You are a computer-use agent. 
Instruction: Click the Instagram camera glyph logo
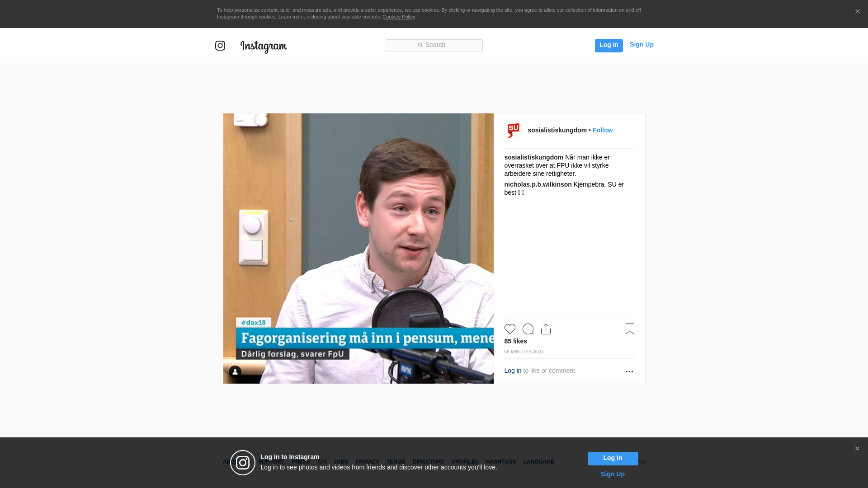[x=220, y=46]
